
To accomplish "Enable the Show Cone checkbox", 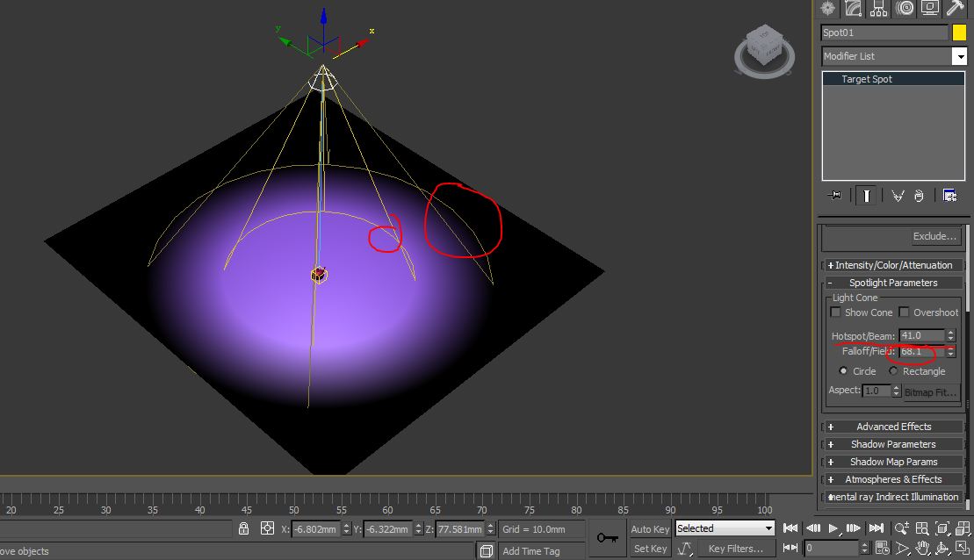I will point(834,312).
